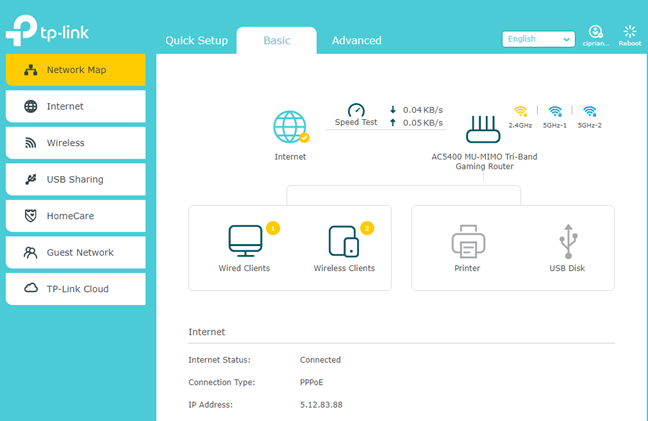Viewport: 648px width, 421px height.
Task: Switch to Advanced tab
Action: click(x=357, y=40)
